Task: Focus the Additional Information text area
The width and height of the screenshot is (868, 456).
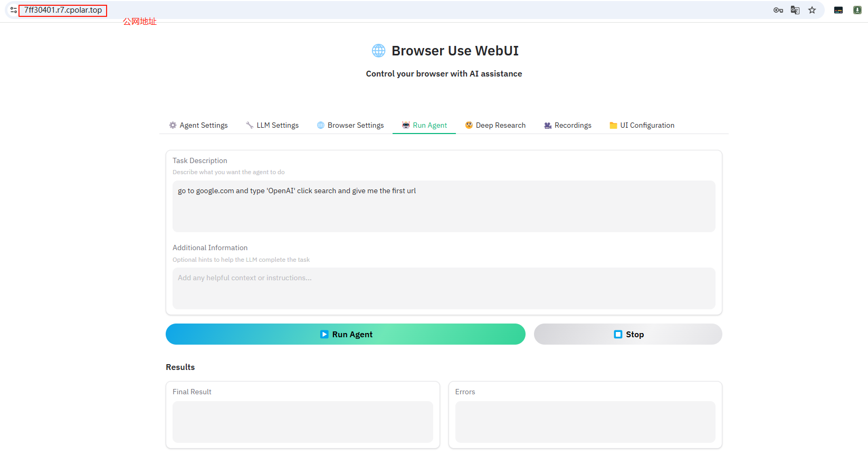Action: pos(443,288)
